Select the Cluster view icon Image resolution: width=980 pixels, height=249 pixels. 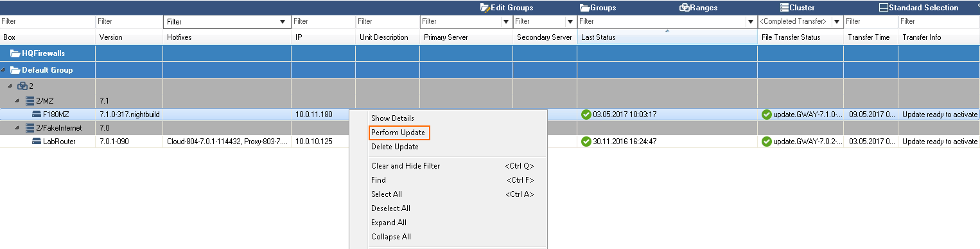coord(784,8)
